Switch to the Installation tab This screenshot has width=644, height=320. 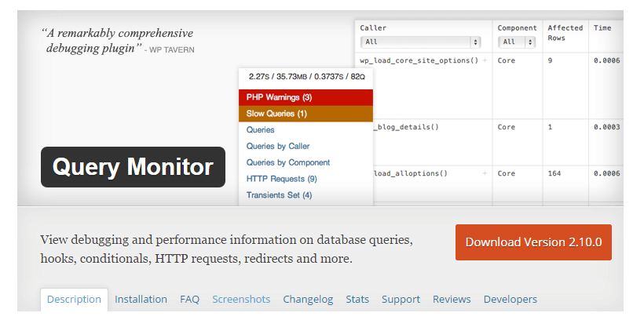[141, 300]
